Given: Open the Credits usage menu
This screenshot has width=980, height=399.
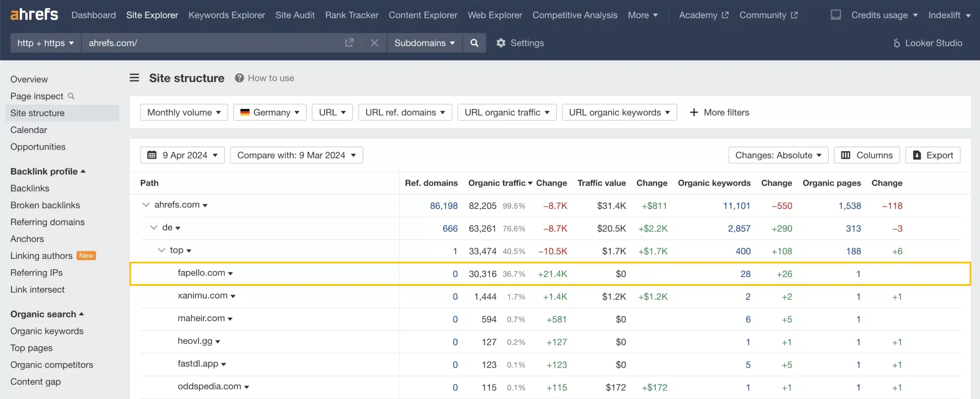Looking at the screenshot, I should click(x=884, y=15).
